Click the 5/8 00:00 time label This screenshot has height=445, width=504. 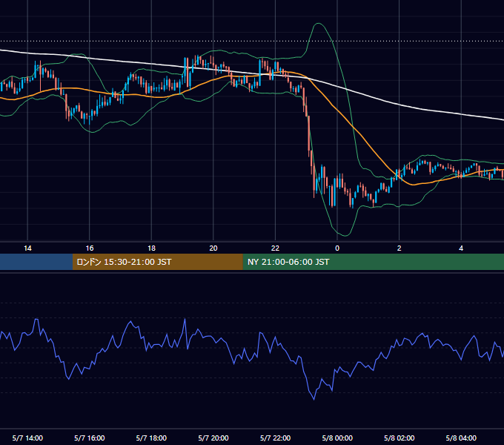click(337, 438)
